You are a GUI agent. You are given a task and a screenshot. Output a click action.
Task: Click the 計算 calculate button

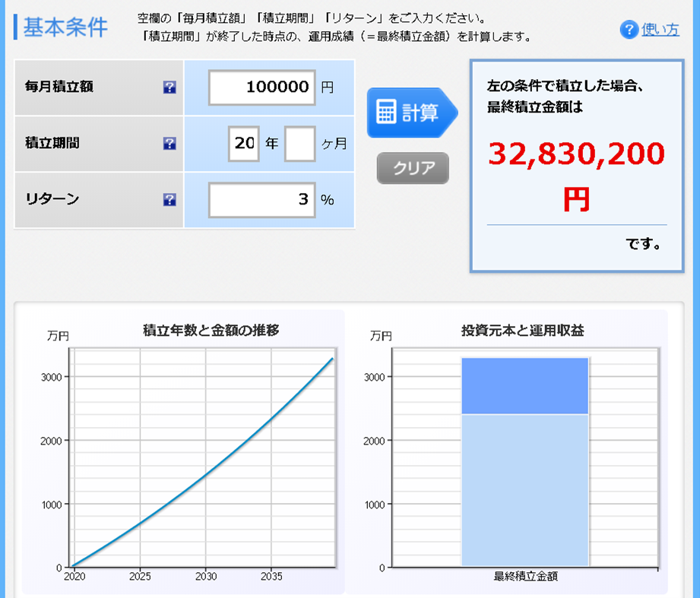click(x=412, y=112)
